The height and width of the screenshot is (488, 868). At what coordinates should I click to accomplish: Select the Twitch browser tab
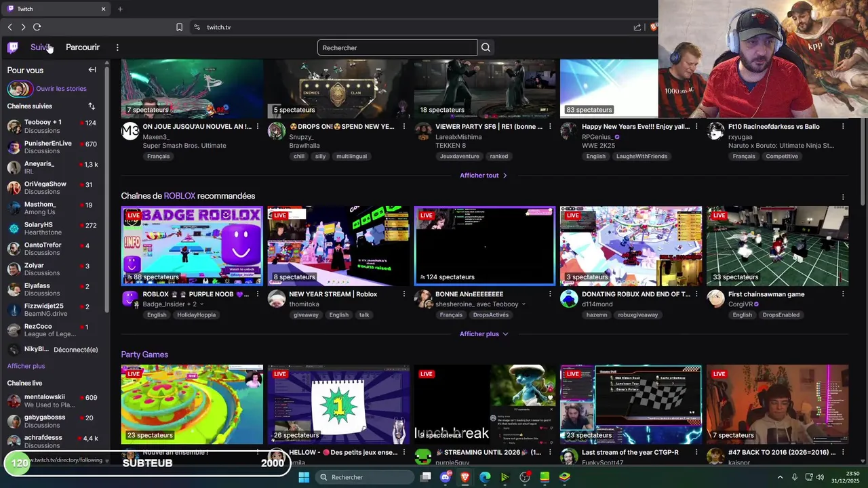[x=56, y=9]
